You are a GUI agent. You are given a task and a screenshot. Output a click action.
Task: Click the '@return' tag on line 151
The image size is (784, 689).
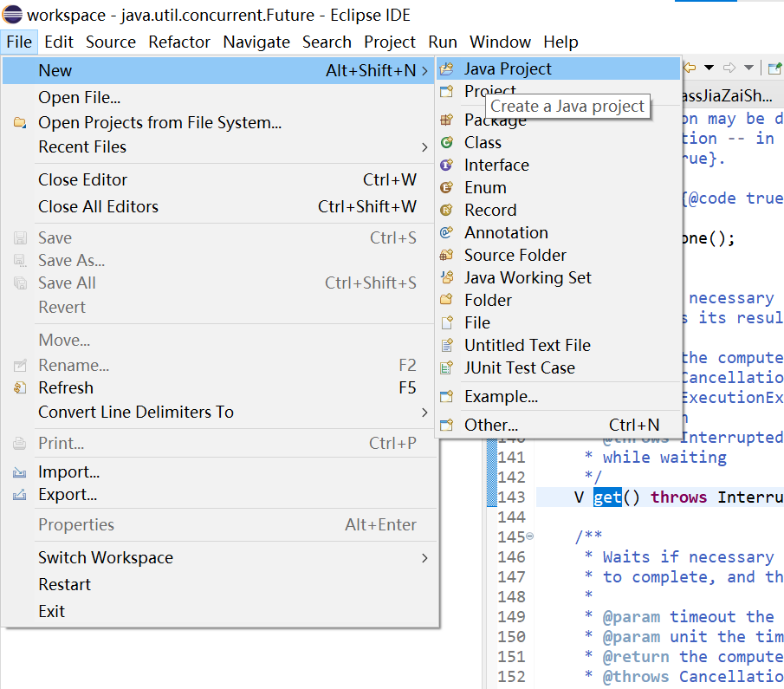(x=636, y=656)
